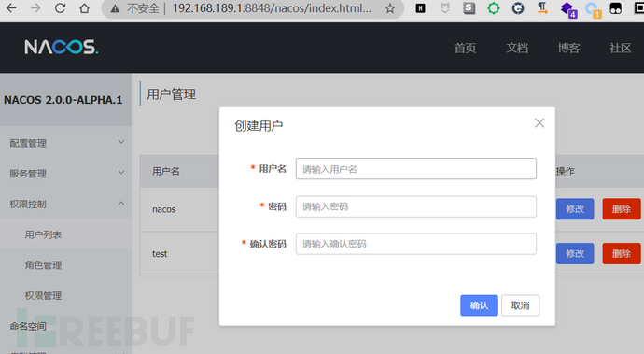This screenshot has height=354, width=644.
Task: Select 权限管理 in the sidebar
Action: click(65, 295)
